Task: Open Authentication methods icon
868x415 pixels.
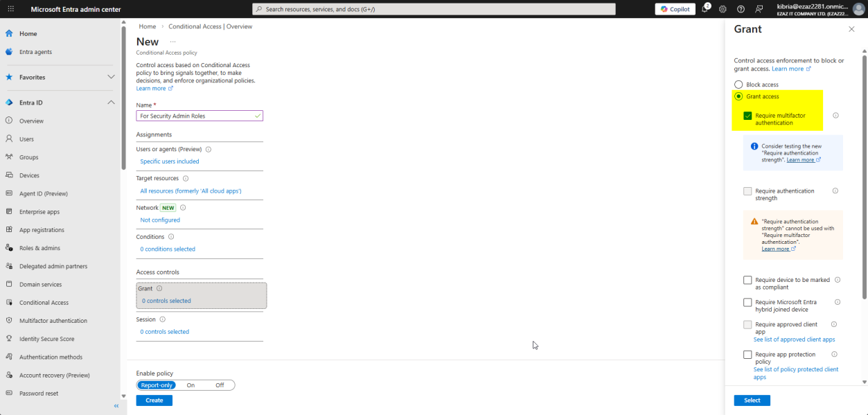Action: pos(9,357)
